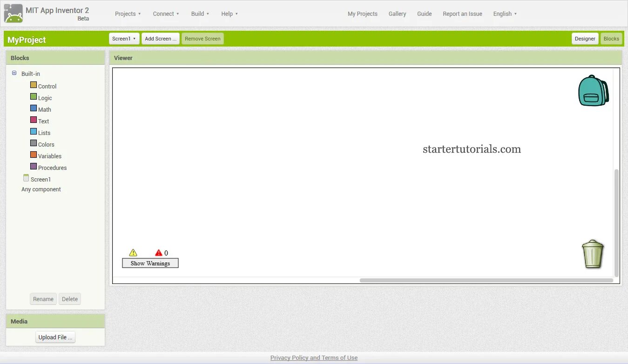The height and width of the screenshot is (364, 628).
Task: Click the Built-in label in the tree
Action: (x=31, y=74)
